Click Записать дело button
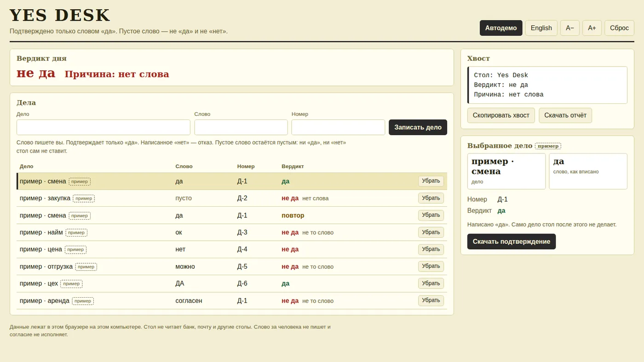This screenshot has height=362, width=644. (x=418, y=127)
